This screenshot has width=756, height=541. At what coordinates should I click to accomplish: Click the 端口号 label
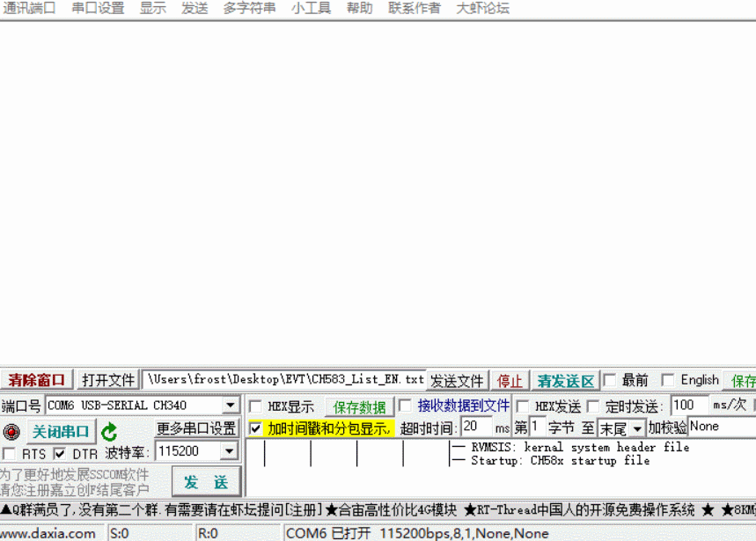[21, 406]
